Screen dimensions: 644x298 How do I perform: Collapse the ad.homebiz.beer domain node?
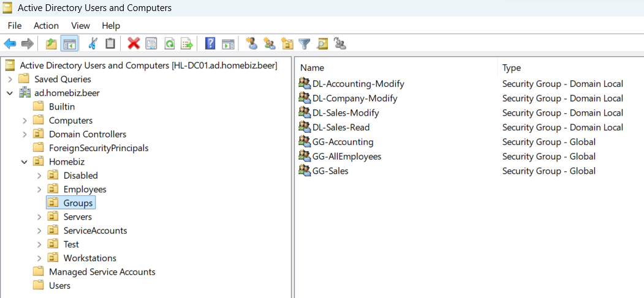(10, 93)
